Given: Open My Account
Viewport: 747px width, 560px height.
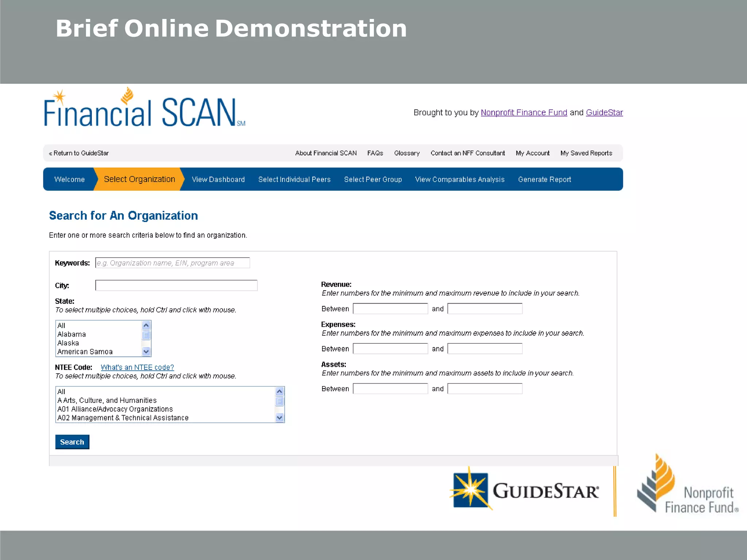Looking at the screenshot, I should (x=533, y=153).
